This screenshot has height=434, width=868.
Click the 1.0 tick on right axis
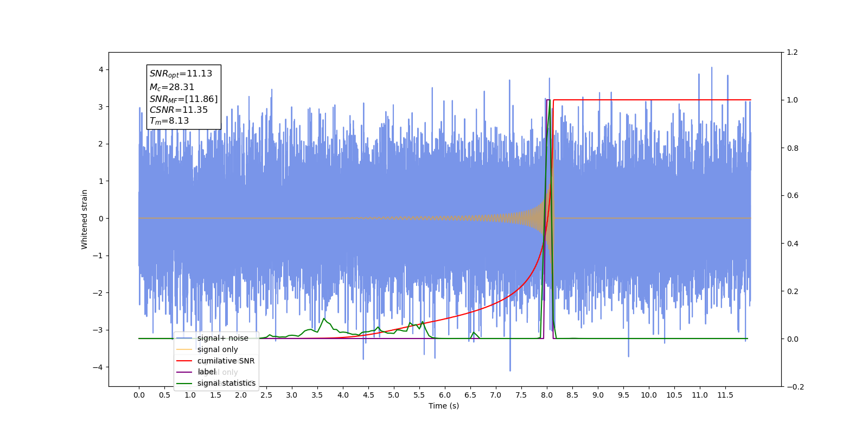(x=793, y=100)
